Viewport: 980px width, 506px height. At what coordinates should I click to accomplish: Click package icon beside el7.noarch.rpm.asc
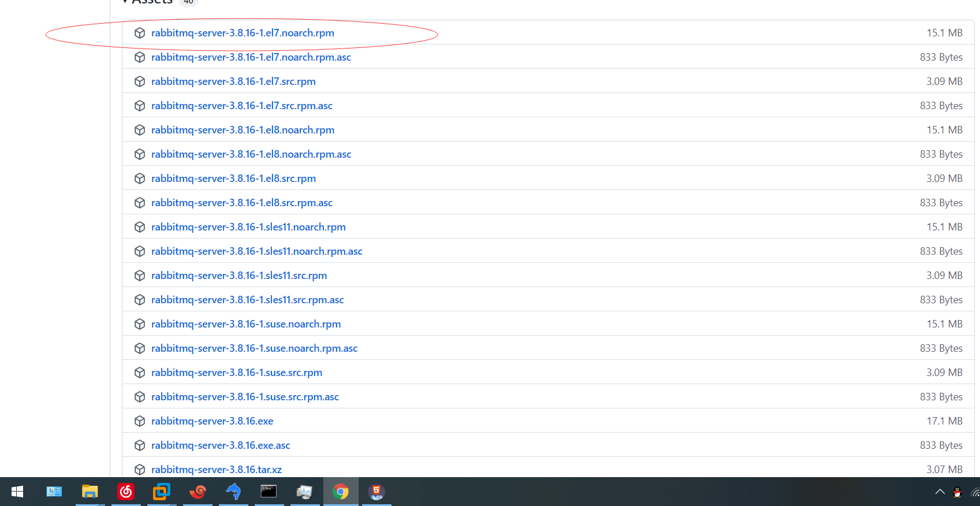pos(140,57)
